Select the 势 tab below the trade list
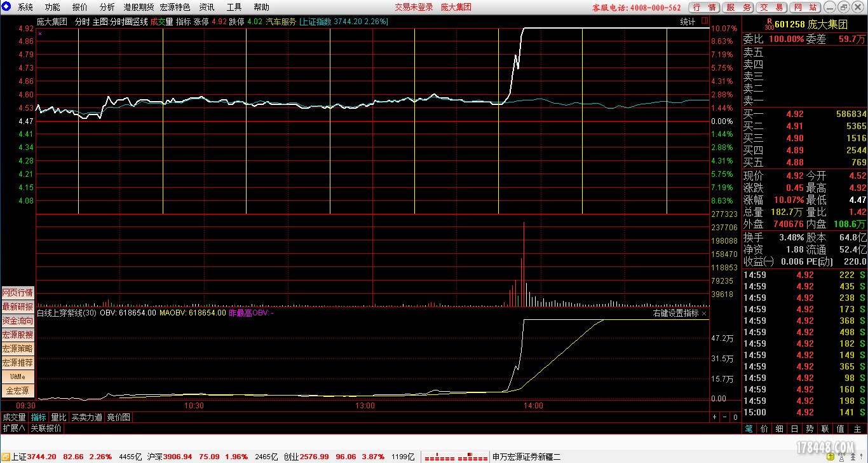 point(810,429)
